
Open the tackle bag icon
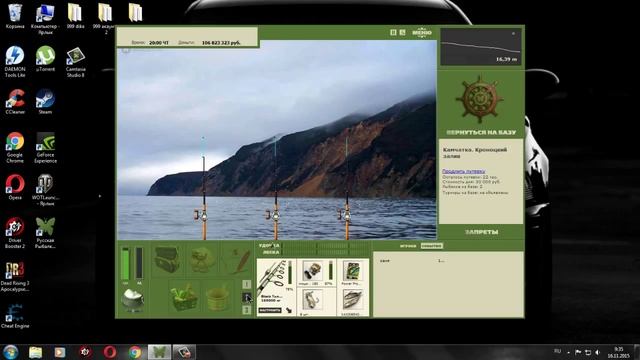[167, 259]
